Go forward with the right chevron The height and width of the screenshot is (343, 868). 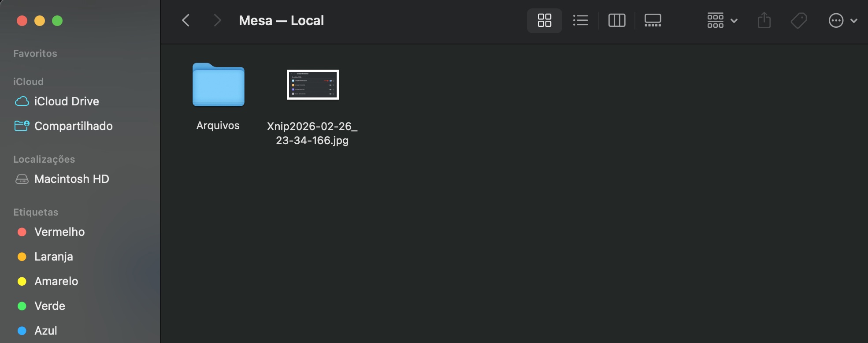coord(217,20)
